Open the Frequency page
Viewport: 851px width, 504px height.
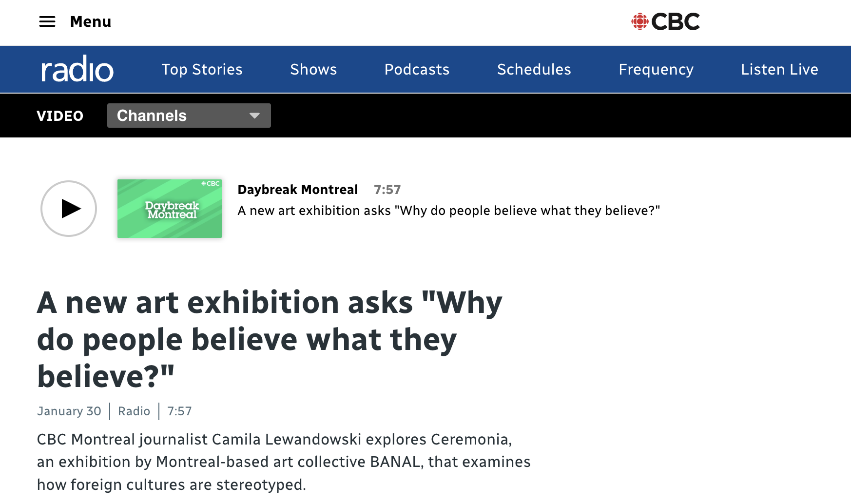point(656,69)
